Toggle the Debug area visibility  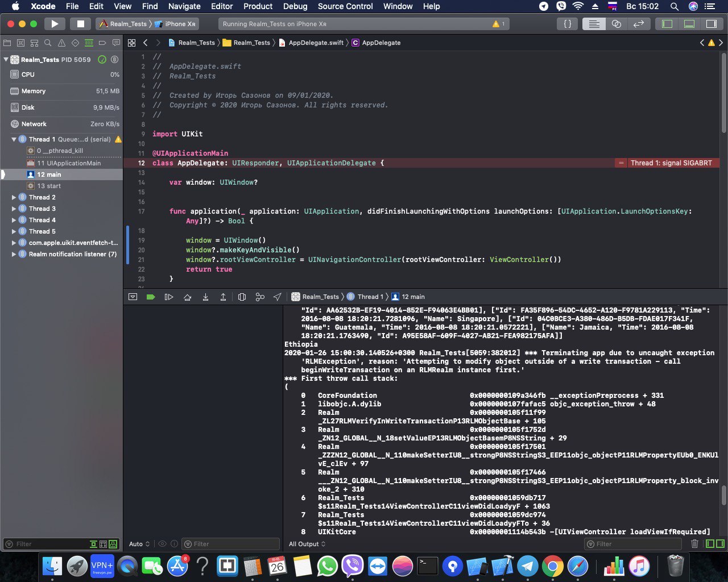(689, 24)
